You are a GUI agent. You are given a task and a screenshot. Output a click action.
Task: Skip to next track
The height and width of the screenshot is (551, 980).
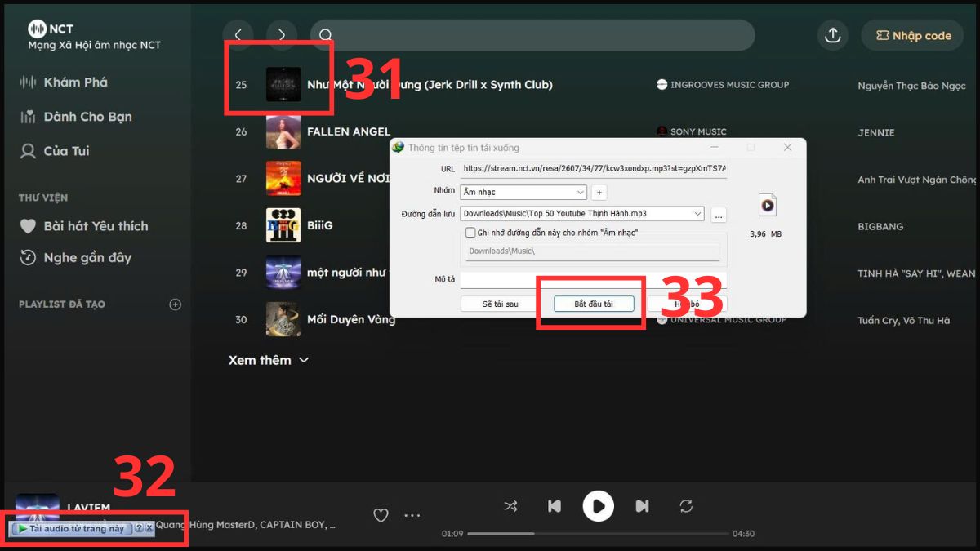click(x=643, y=506)
